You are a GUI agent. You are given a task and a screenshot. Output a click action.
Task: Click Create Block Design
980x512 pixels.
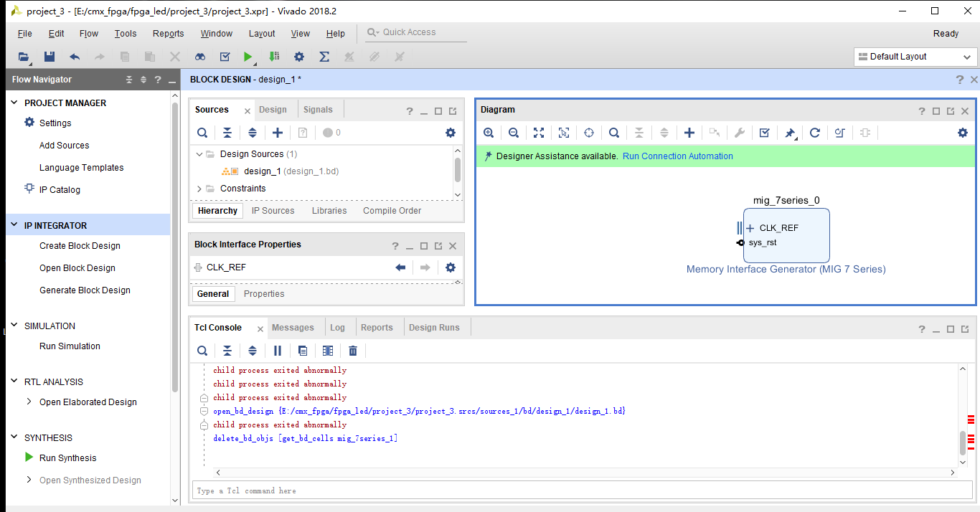pos(80,246)
